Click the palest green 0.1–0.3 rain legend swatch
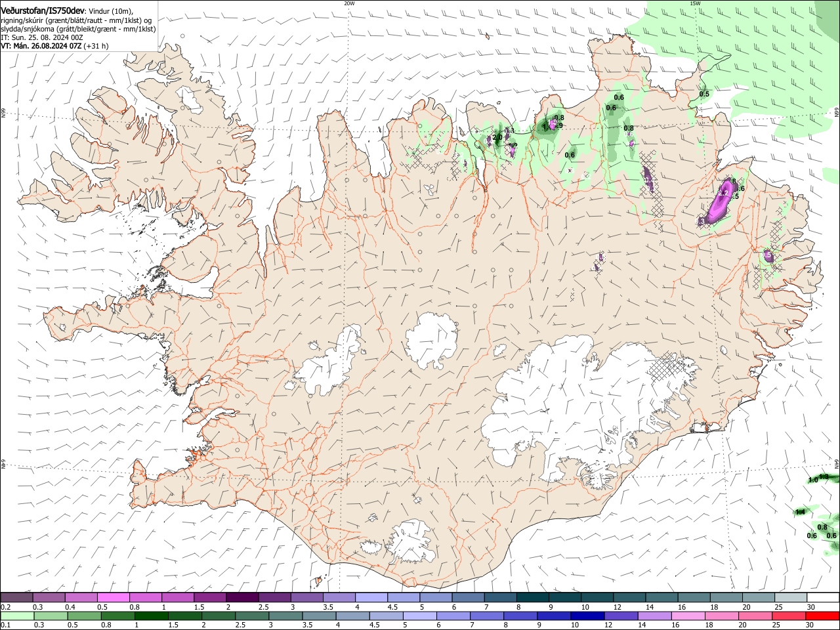840x630 pixels. point(16,616)
